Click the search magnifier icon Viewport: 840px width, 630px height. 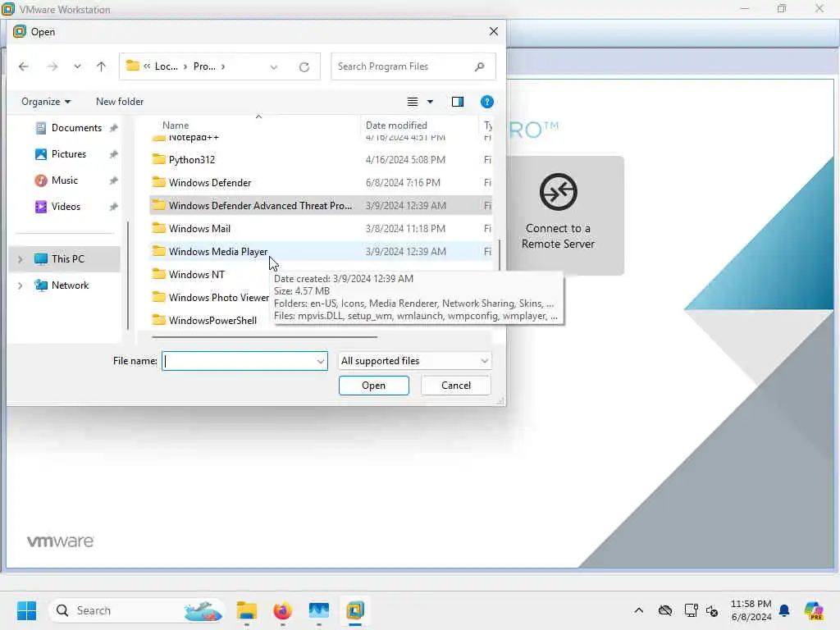click(x=479, y=66)
